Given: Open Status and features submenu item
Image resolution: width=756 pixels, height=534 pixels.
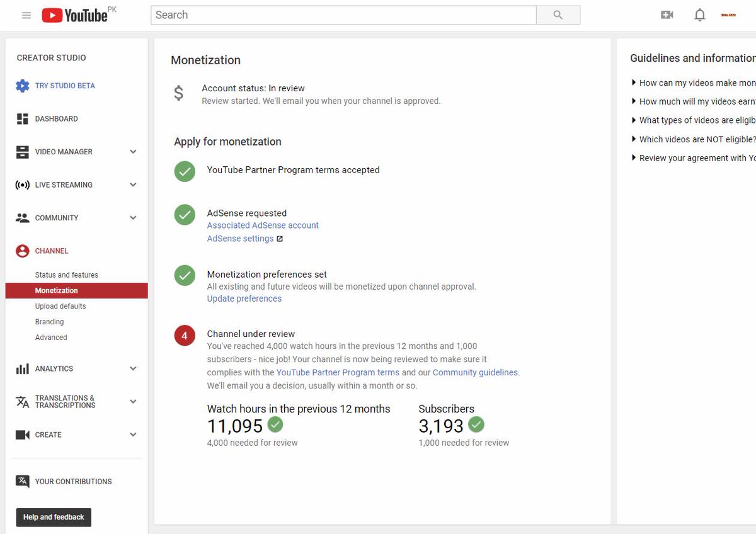Looking at the screenshot, I should pyautogui.click(x=67, y=275).
